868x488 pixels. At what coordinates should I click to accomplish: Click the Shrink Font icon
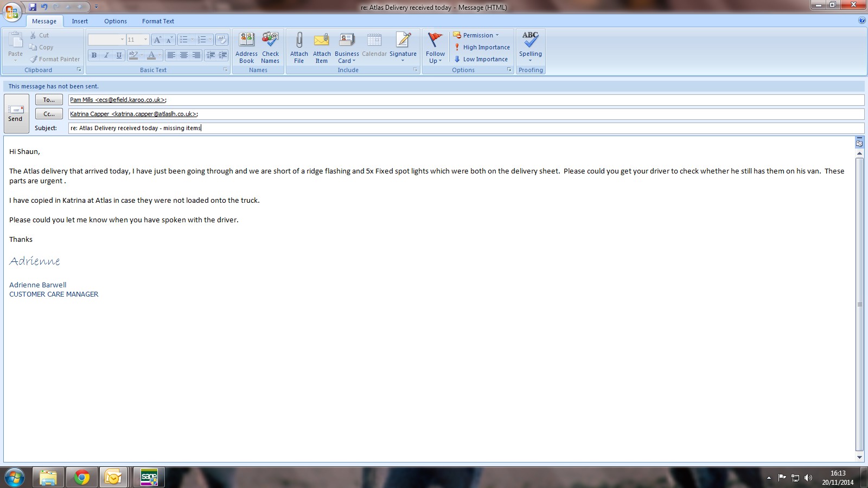[x=169, y=40]
